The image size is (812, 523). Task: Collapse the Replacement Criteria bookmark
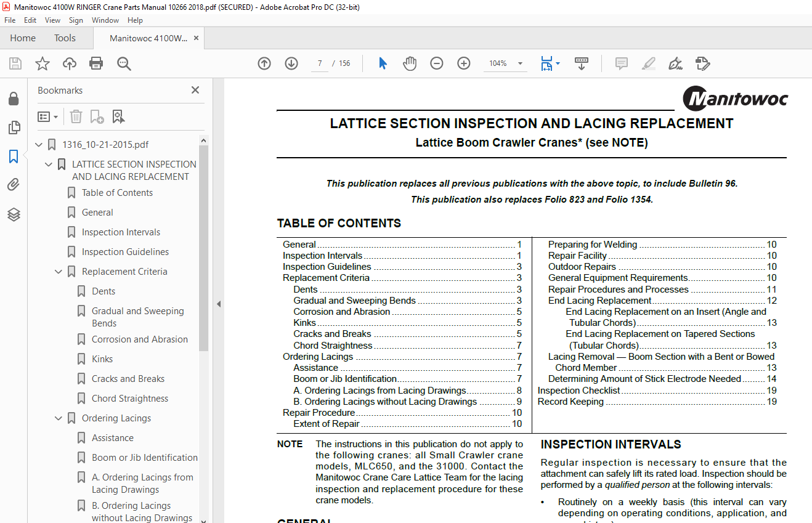pos(59,272)
